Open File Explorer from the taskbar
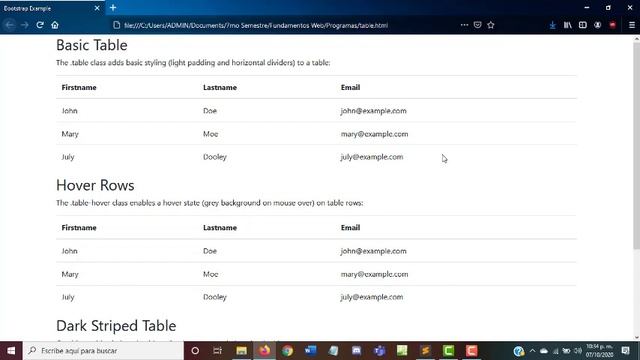This screenshot has height=360, width=640. pos(241,351)
